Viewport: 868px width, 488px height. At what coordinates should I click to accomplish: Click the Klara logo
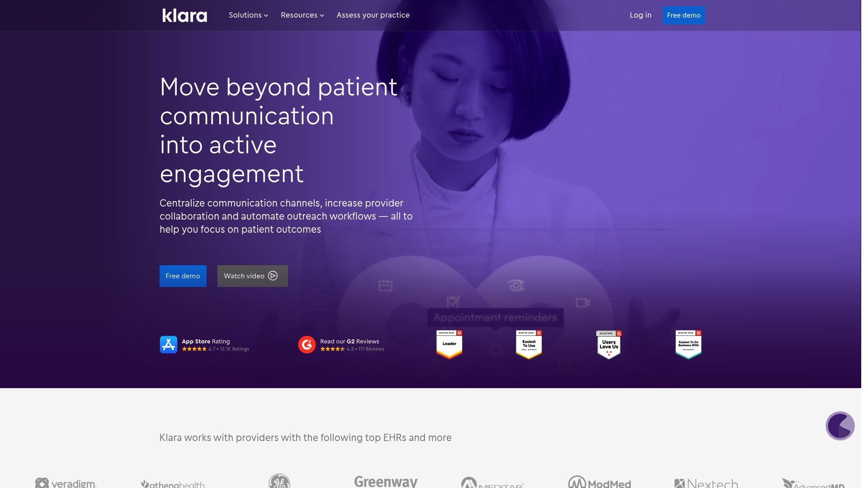pos(184,15)
